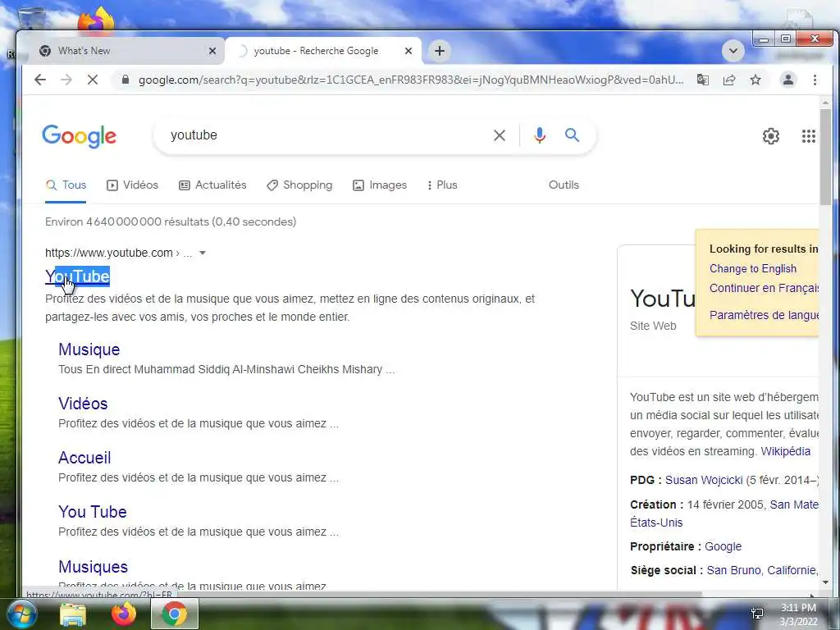
Task: Click the forward navigation arrow
Action: [x=66, y=80]
